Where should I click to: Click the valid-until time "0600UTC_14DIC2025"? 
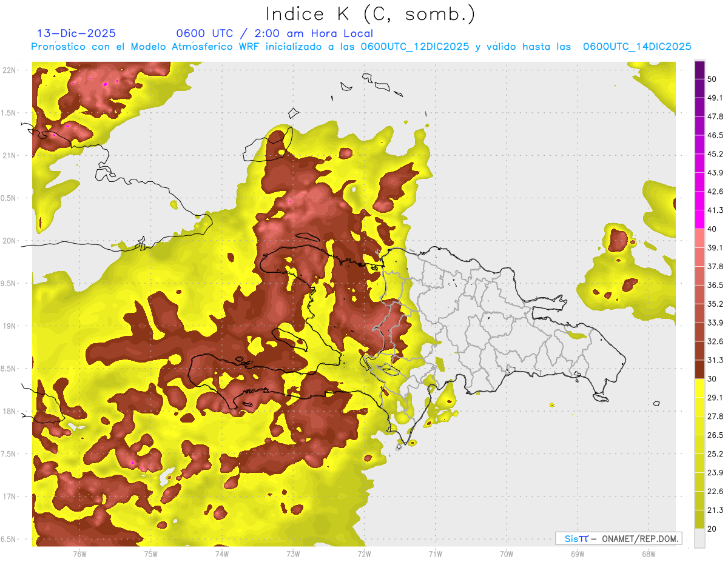tap(637, 47)
